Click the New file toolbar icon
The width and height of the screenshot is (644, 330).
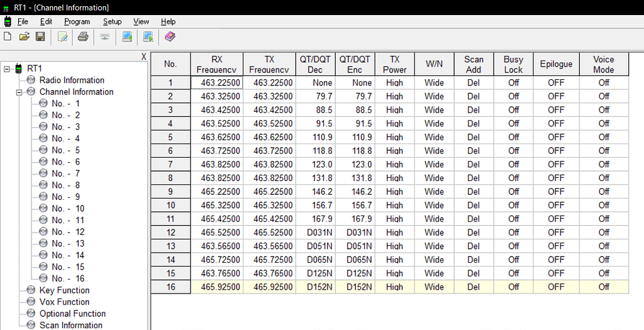8,36
